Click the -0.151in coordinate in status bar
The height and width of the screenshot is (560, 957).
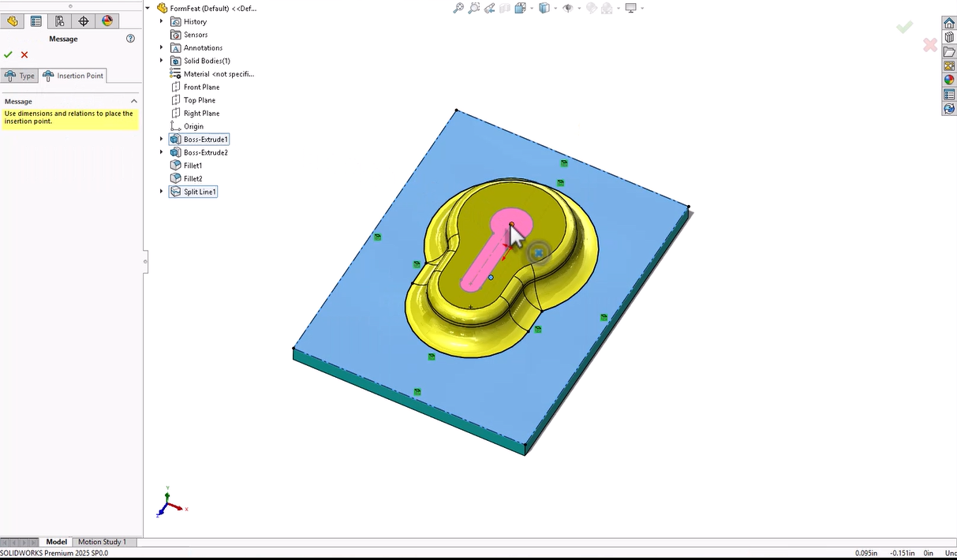tap(903, 553)
